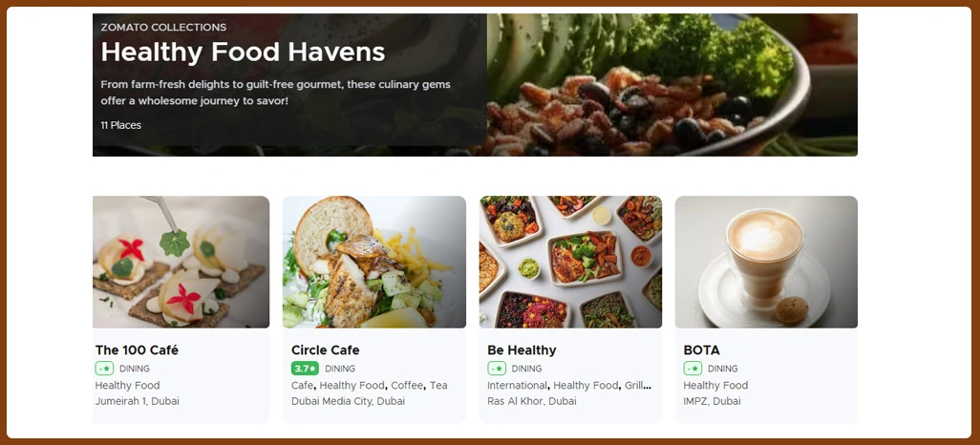Open the Circle Cafe sandwich photo
The width and height of the screenshot is (980, 445).
point(374,262)
